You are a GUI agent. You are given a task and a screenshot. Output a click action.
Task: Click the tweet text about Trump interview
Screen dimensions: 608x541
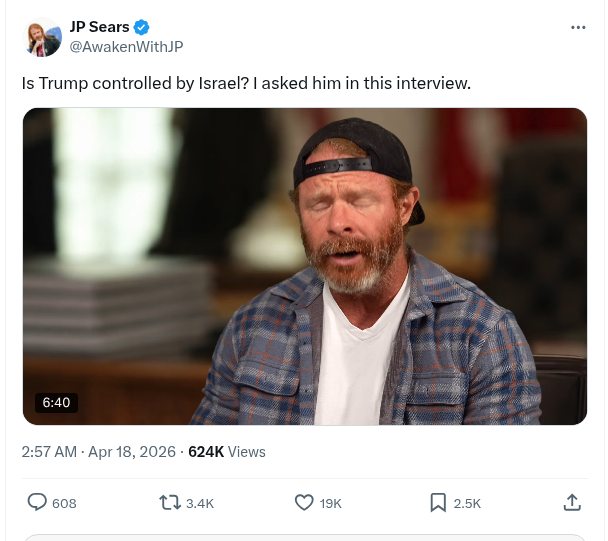246,83
